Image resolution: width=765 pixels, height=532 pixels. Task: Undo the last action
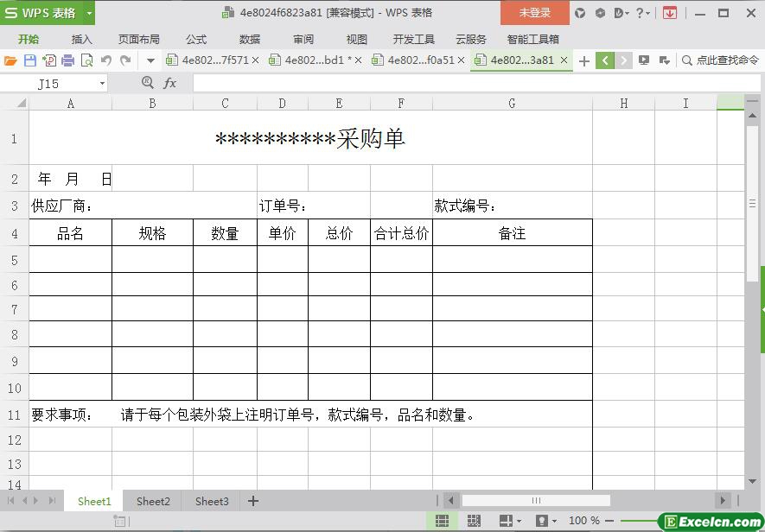(x=105, y=60)
